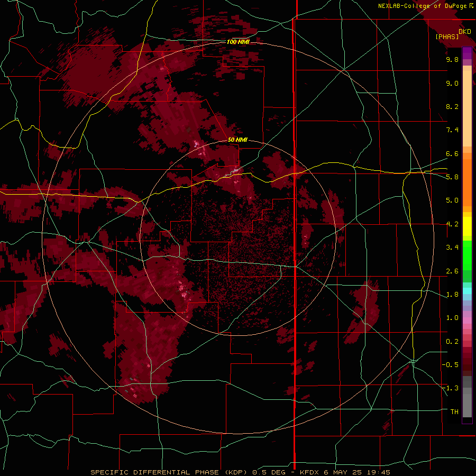Pick the bright green segment of the color bar
Image resolution: width=476 pixels, height=476 pixels.
[x=467, y=255]
